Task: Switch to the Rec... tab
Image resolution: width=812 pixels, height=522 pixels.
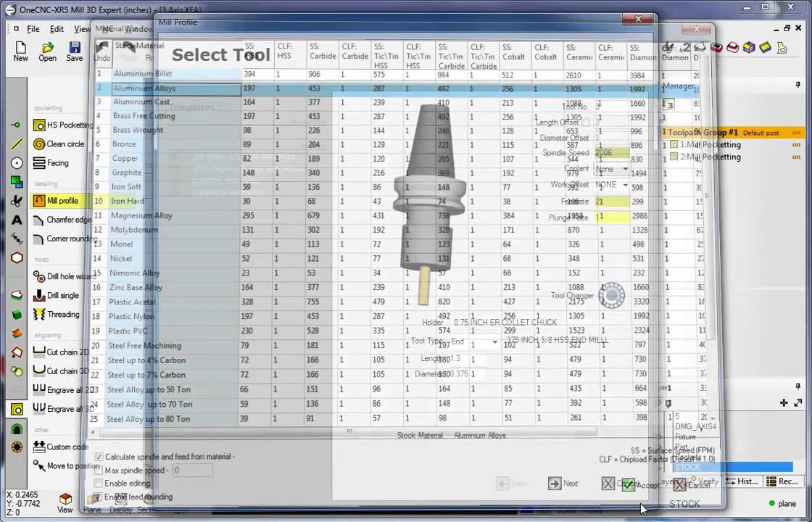Action: point(782,481)
